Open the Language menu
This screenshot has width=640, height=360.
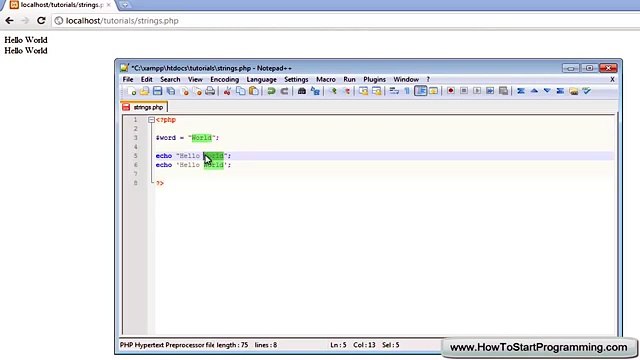(x=262, y=80)
